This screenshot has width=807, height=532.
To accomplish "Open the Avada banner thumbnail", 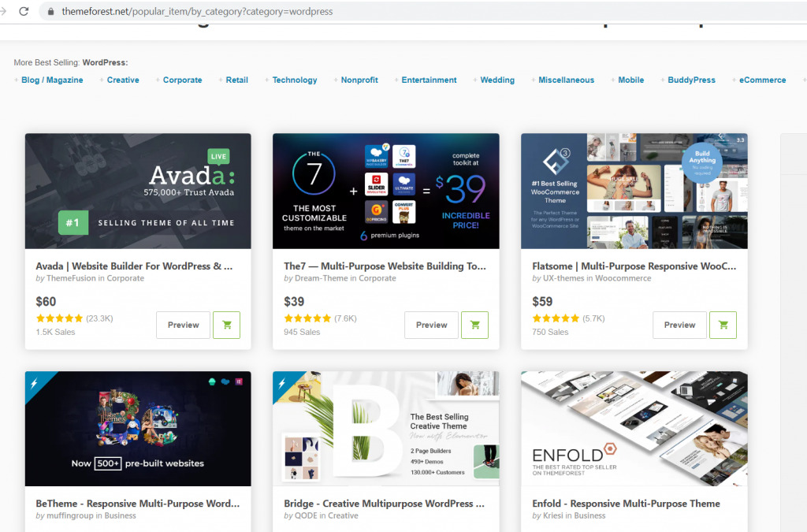I will pyautogui.click(x=138, y=192).
